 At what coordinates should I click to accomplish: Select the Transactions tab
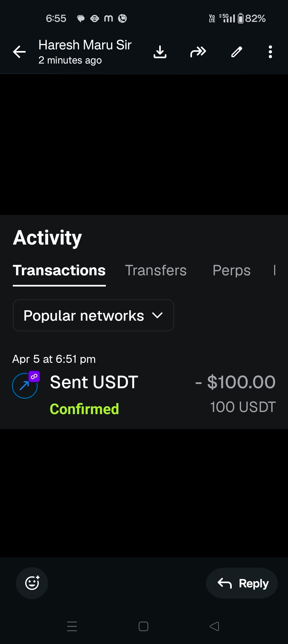(x=59, y=270)
